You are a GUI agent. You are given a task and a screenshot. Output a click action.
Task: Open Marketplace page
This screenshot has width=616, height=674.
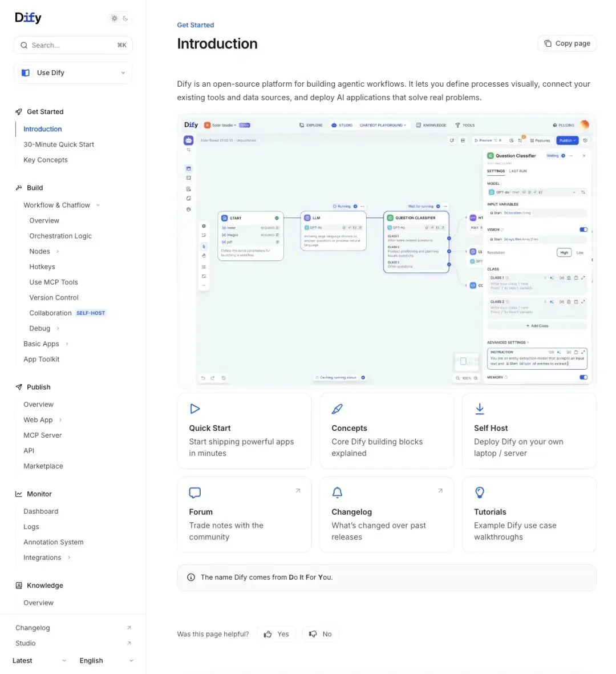click(43, 466)
